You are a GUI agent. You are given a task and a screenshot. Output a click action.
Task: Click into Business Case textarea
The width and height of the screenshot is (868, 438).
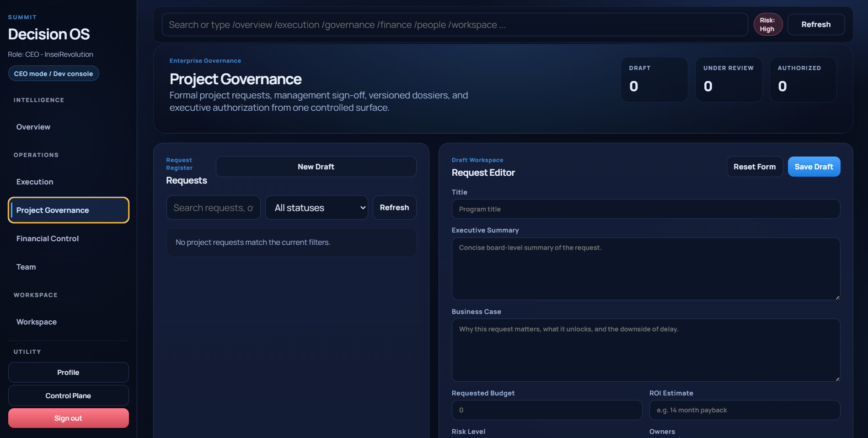(x=646, y=350)
